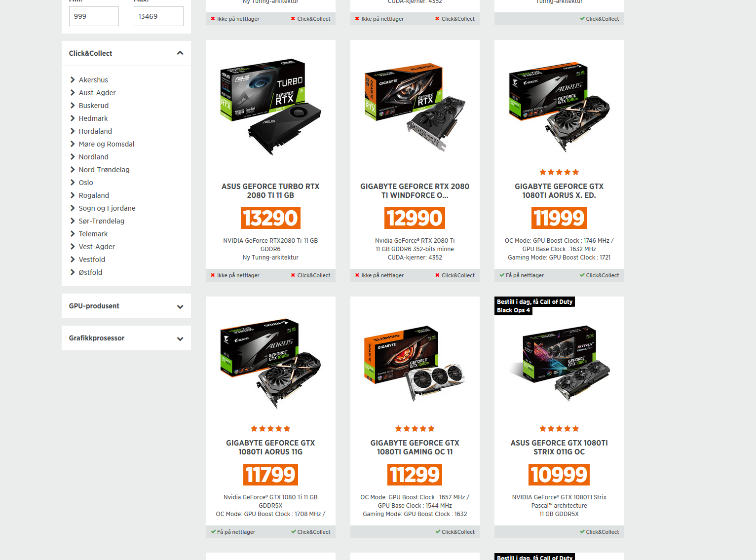
Task: Click the Call of Duty Black Ops 4 banner
Action: pos(534,306)
